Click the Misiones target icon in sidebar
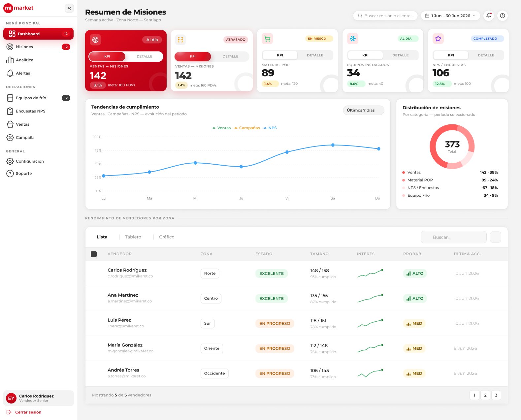The height and width of the screenshot is (420, 521). pos(10,47)
